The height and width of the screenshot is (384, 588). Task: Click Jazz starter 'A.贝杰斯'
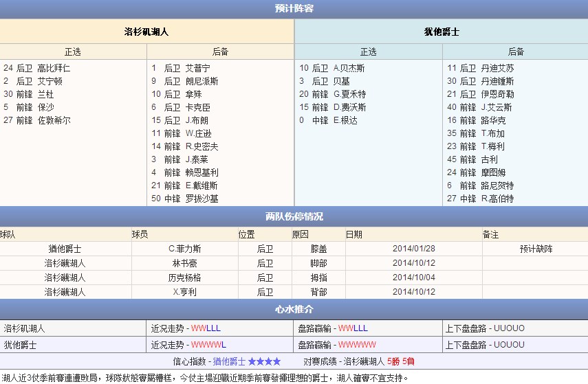[x=349, y=68]
